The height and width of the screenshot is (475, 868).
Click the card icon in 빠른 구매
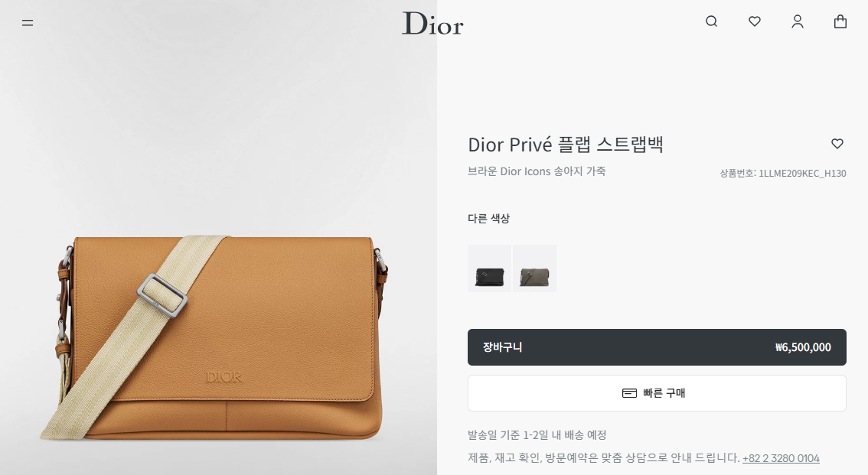629,393
